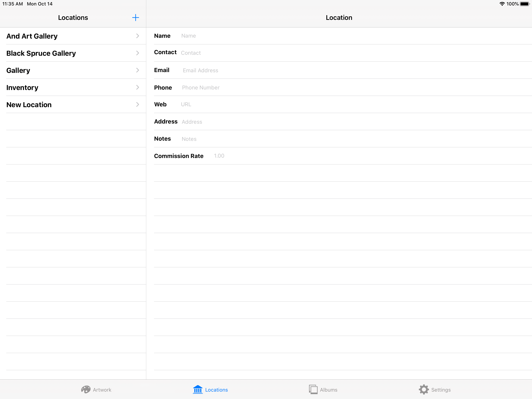The width and height of the screenshot is (532, 399).
Task: Click the Albums stack icon
Action: pos(313,389)
